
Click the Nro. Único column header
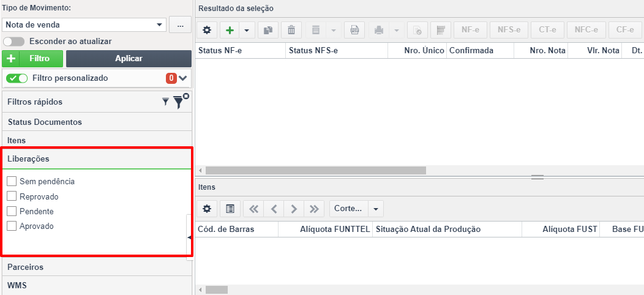pyautogui.click(x=417, y=51)
